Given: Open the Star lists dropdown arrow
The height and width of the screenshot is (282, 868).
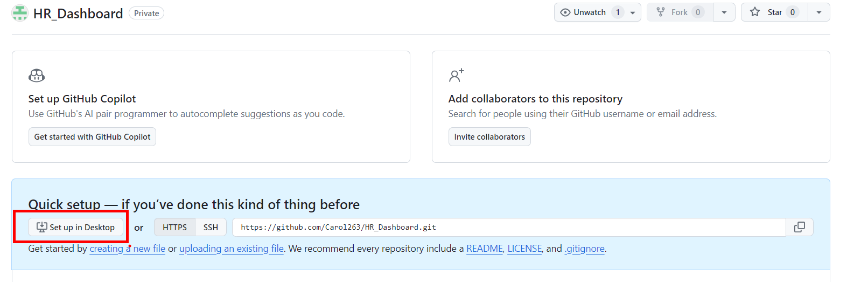Looking at the screenshot, I should click(x=818, y=12).
